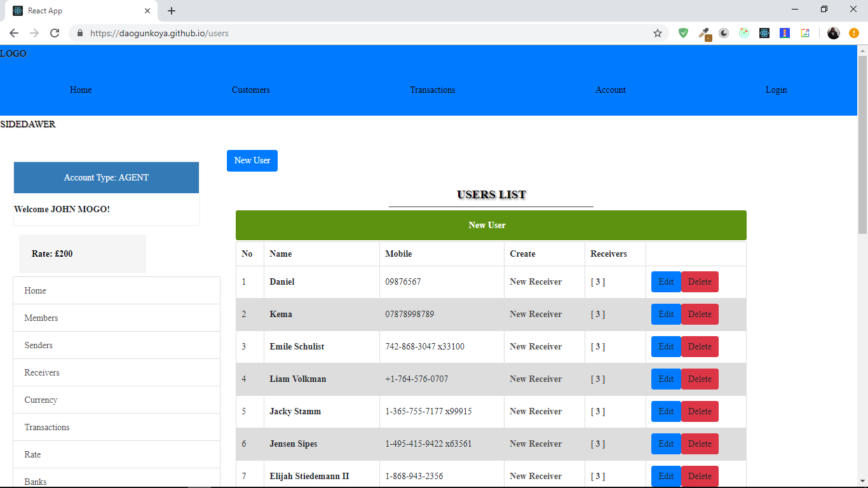This screenshot has width=868, height=488.
Task: Click the React Developer Tools extension icon
Action: click(764, 33)
